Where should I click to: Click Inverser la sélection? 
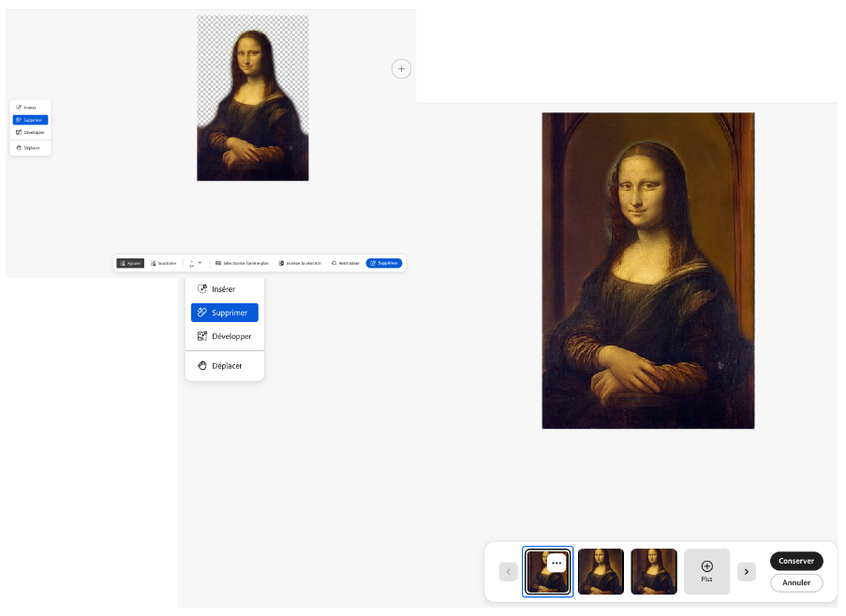coord(300,263)
